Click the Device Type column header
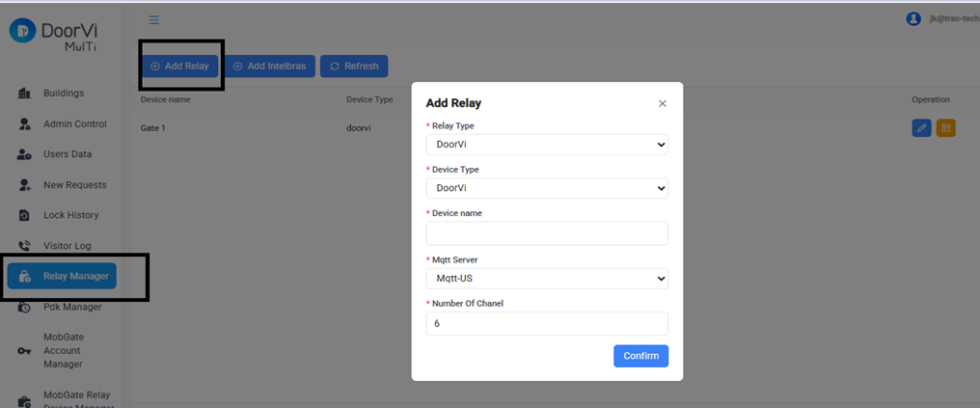The image size is (980, 408). point(370,99)
